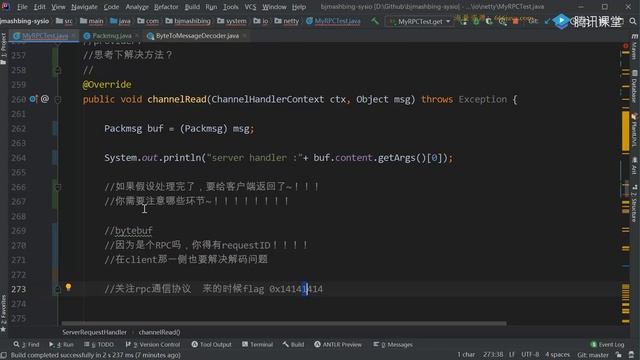Click the tool window quick-access icon bottom-left
Image resolution: width=640 pixels, height=360 pixels.
click(x=4, y=355)
